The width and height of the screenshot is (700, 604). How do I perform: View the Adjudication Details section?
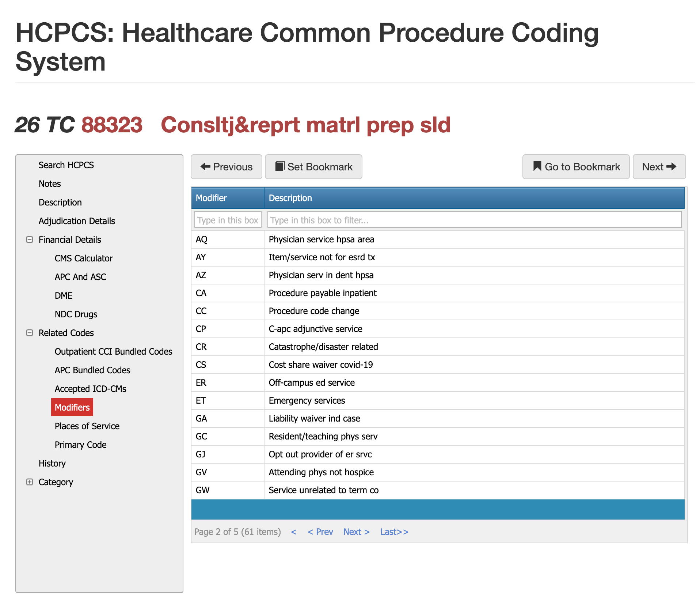point(76,221)
